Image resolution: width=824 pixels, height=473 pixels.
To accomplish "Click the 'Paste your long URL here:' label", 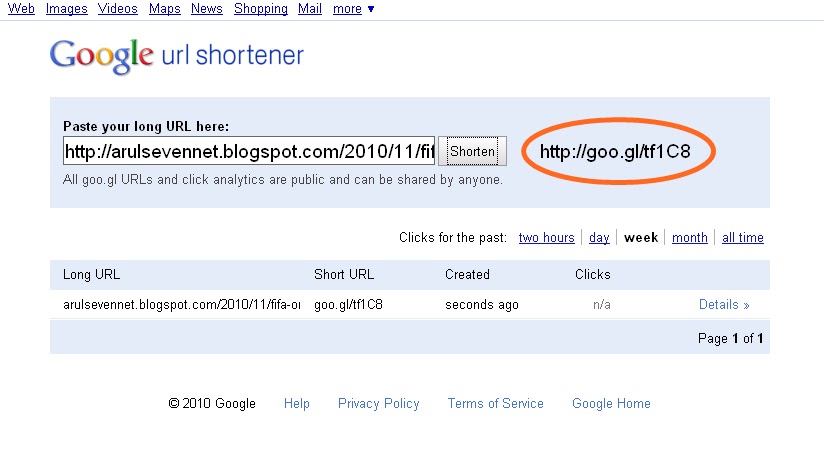I will [x=146, y=127].
